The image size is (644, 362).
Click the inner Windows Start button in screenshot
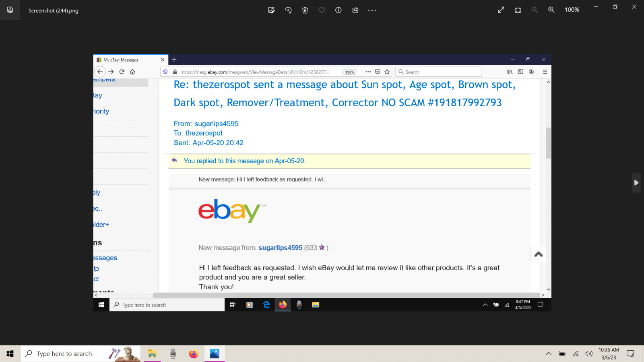(x=101, y=305)
